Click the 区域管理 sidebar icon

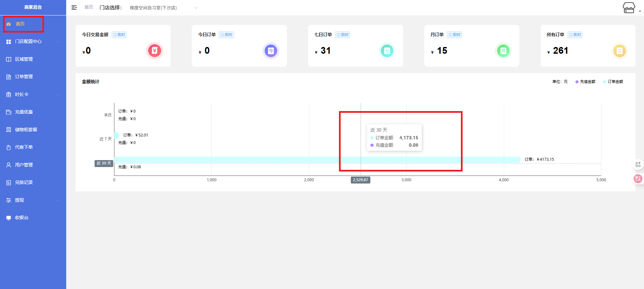[9, 59]
